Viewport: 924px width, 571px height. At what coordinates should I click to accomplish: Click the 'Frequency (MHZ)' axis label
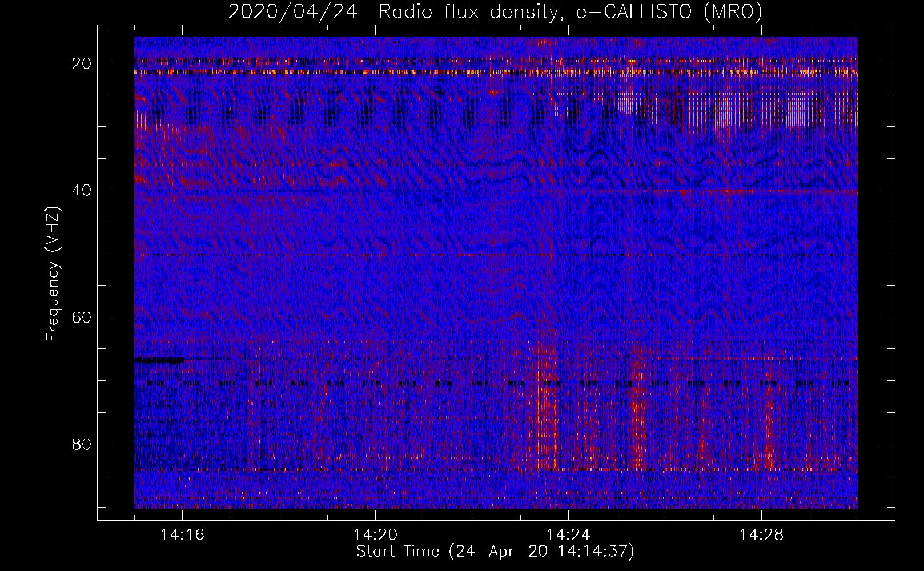pyautogui.click(x=53, y=274)
